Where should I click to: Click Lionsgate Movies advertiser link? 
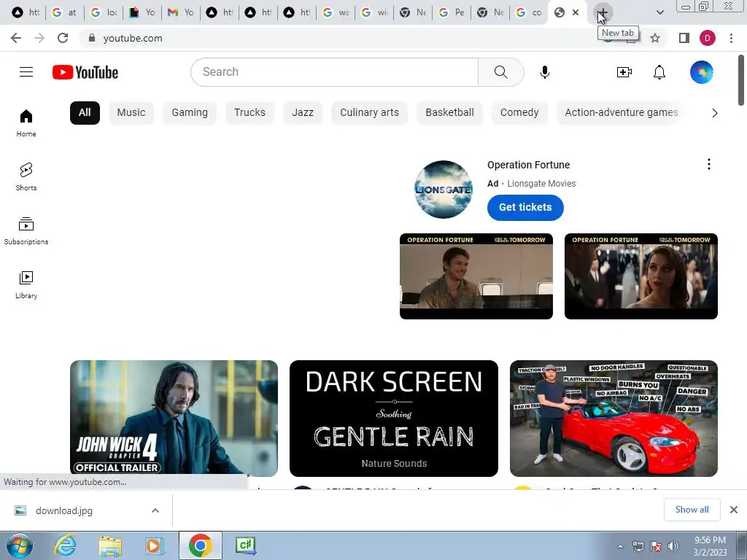[541, 184]
